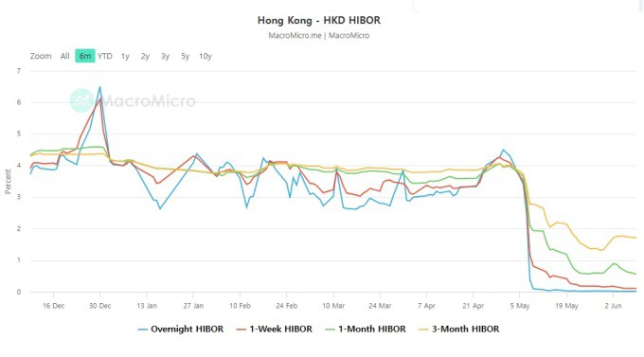This screenshot has height=357, width=644.
Task: Click the 24 Feb x-axis label
Action: click(x=286, y=306)
